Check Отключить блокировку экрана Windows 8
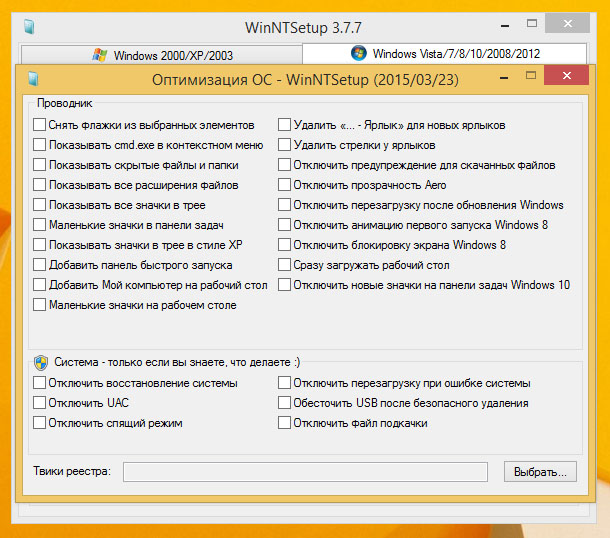Screen dimensions: 610x538 point(284,245)
